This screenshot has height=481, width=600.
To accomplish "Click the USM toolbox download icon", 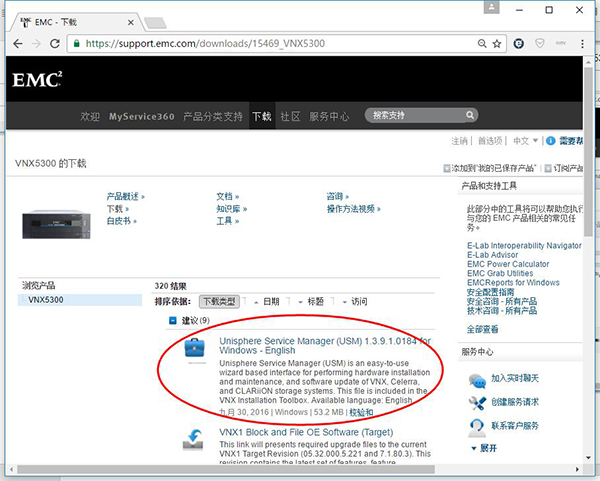I will coord(195,348).
